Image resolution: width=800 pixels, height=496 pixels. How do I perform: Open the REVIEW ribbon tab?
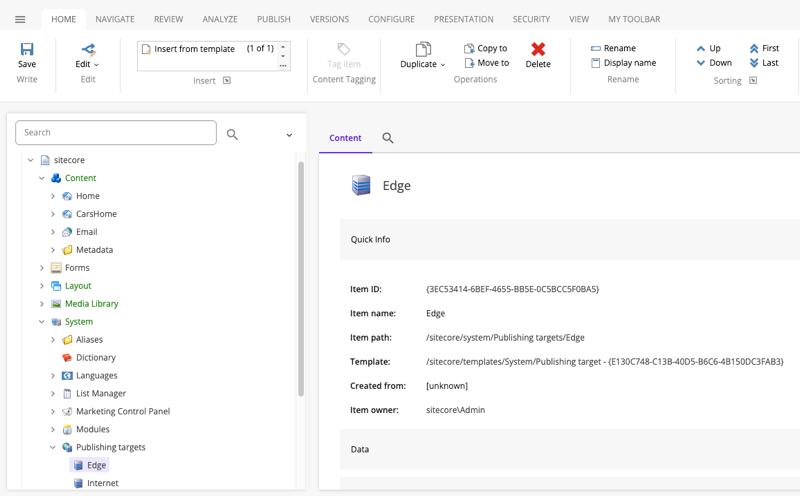(168, 19)
